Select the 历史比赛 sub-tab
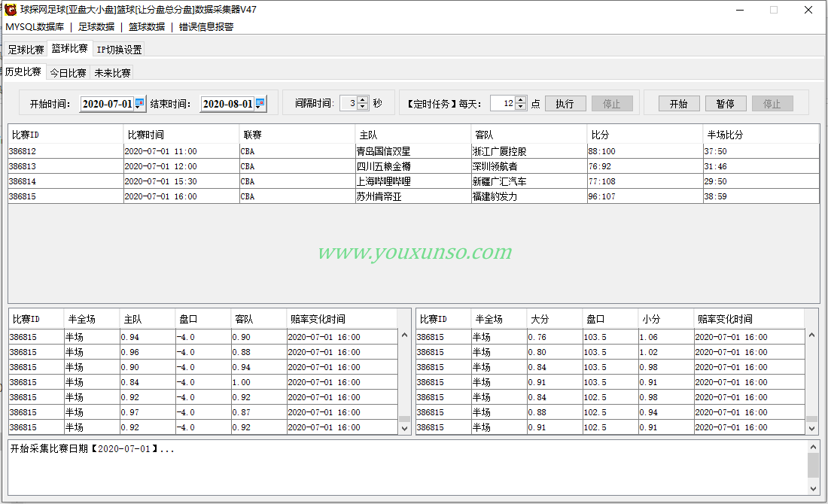Image resolution: width=828 pixels, height=504 pixels. pyautogui.click(x=23, y=71)
